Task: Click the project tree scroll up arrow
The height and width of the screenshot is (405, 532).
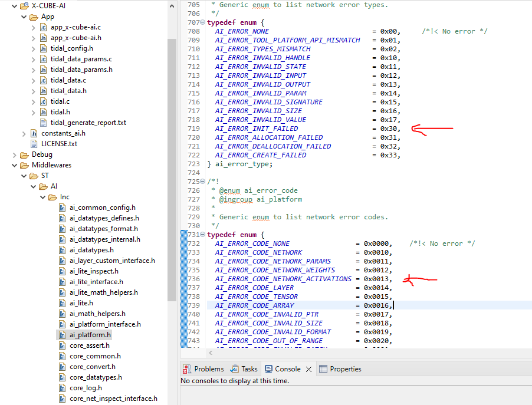Action: coord(172,6)
